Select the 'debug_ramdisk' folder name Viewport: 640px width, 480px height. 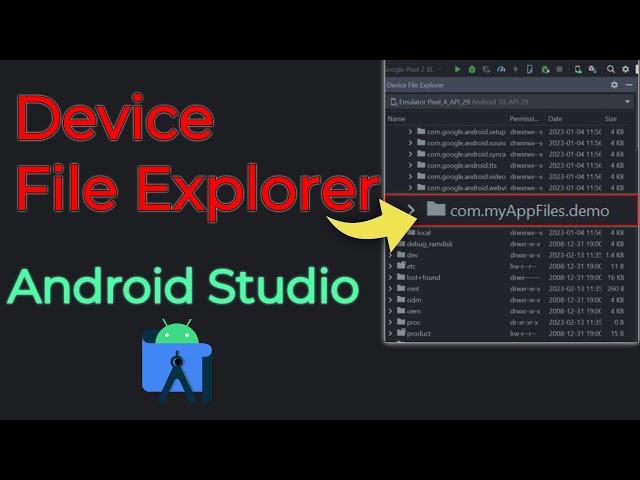click(429, 244)
